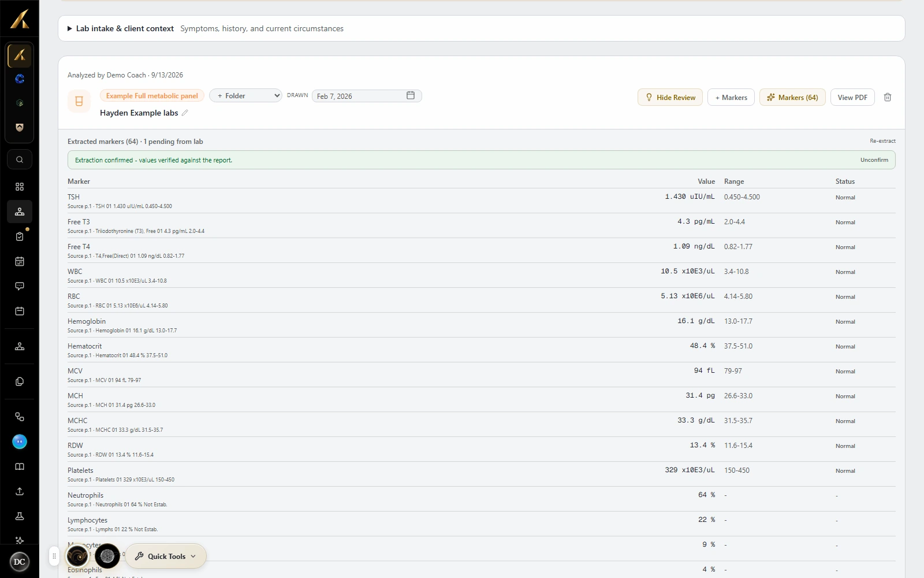
Task: Open the lab flask icon in sidebar
Action: (x=20, y=516)
